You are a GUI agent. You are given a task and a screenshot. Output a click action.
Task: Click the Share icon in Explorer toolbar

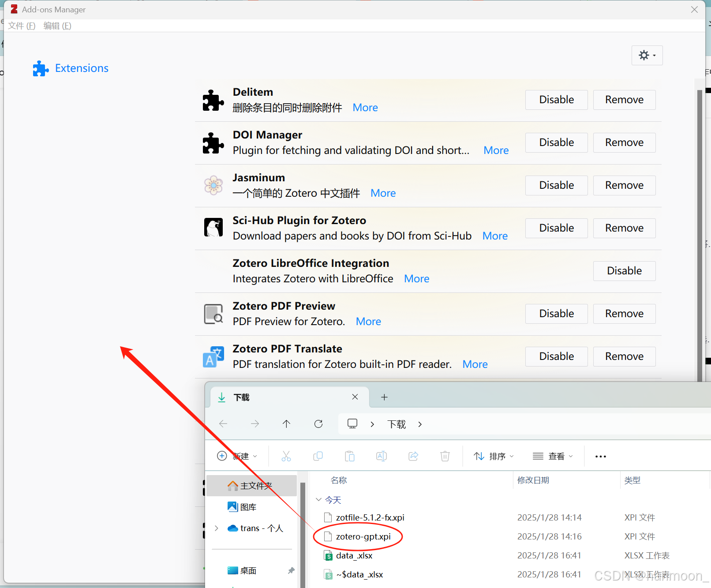tap(413, 456)
